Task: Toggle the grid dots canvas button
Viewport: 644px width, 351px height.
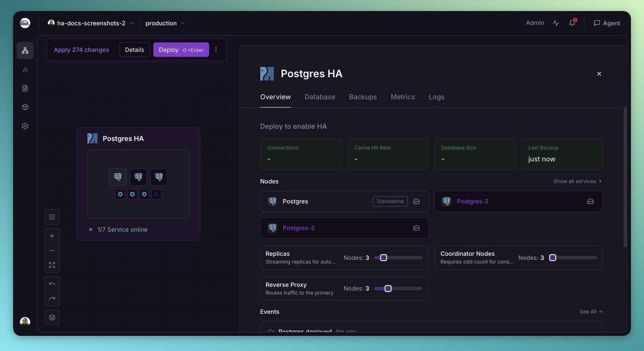Action: [x=52, y=217]
